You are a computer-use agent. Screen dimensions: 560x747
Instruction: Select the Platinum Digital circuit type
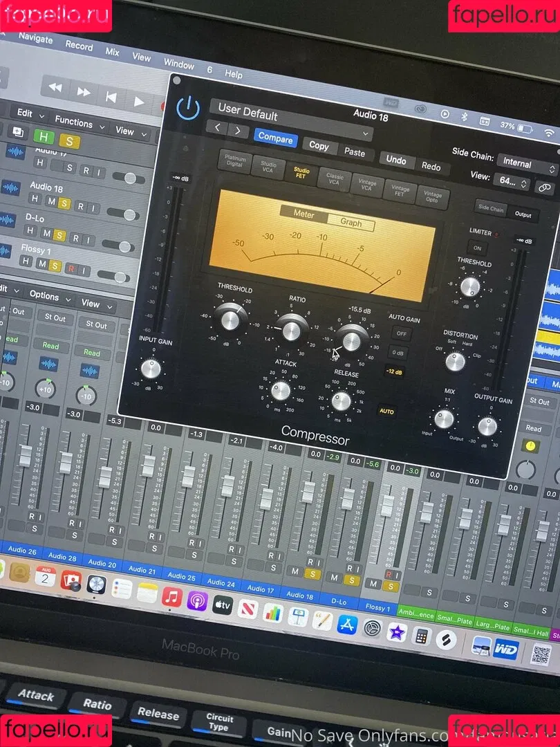pyautogui.click(x=235, y=160)
